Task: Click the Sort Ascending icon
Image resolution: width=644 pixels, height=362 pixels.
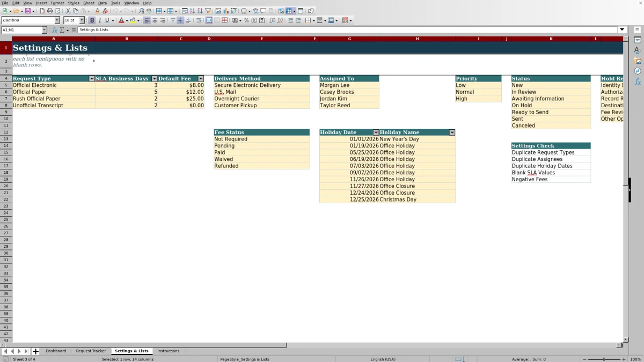Action: 192,11
